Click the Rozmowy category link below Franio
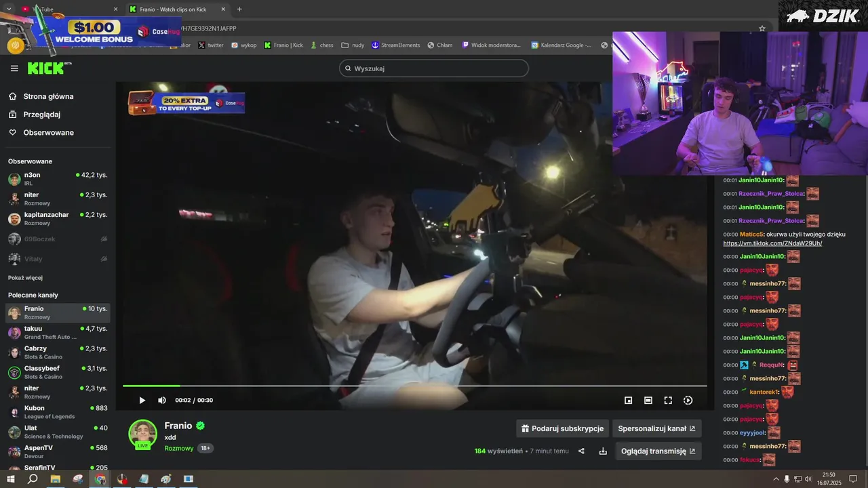Screen dimensions: 868x488 [179, 448]
